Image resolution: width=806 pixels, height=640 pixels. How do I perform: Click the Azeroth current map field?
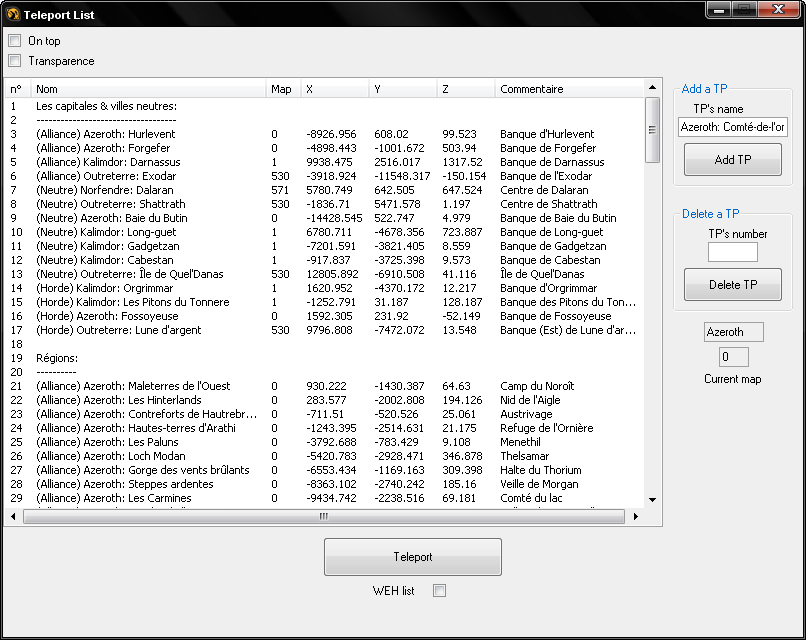734,332
